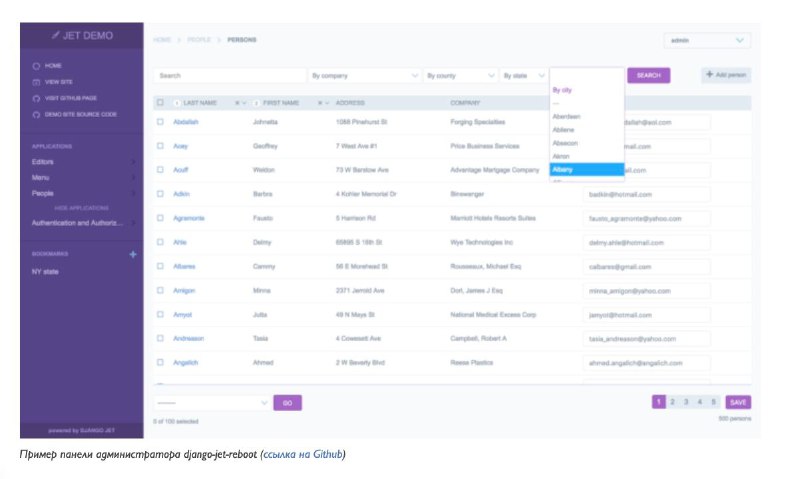Go to page 3 of results

686,402
